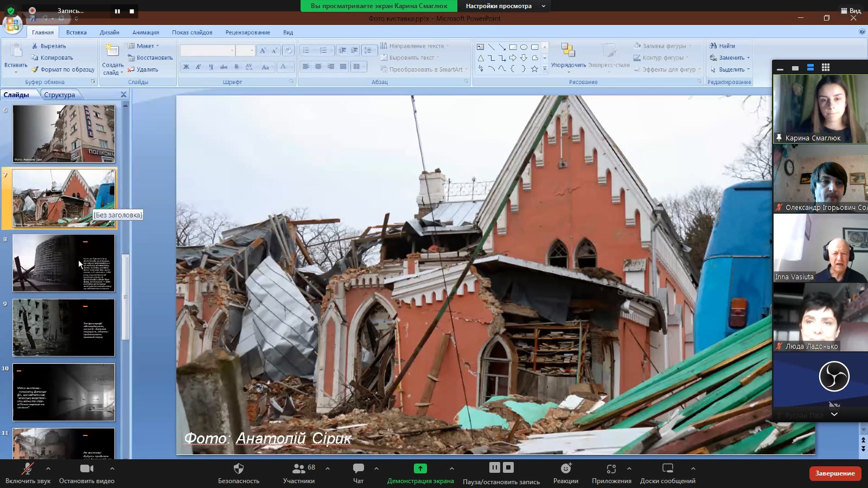The width and height of the screenshot is (868, 488).
Task: Select slide 8 thumbnail in the slides pane
Action: pyautogui.click(x=64, y=263)
